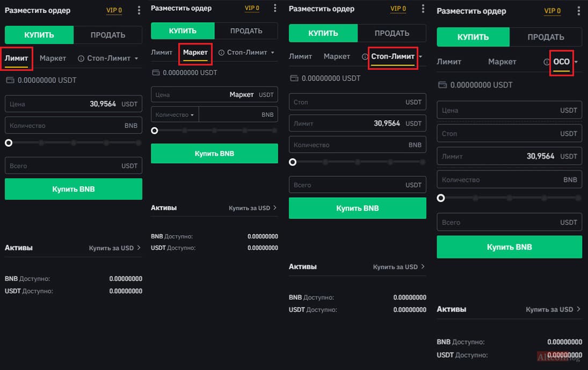The image size is (588, 370).
Task: Click Stop-Limit info icon in Limit order panel
Action: click(81, 59)
